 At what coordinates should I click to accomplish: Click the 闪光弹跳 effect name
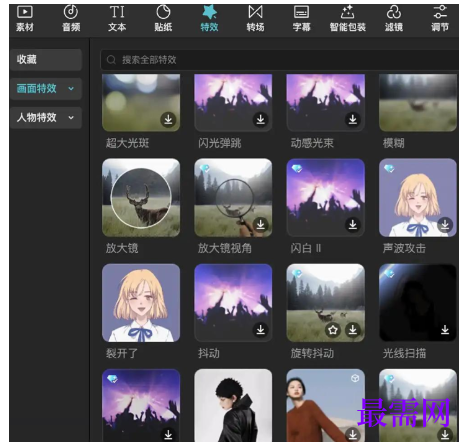(220, 143)
